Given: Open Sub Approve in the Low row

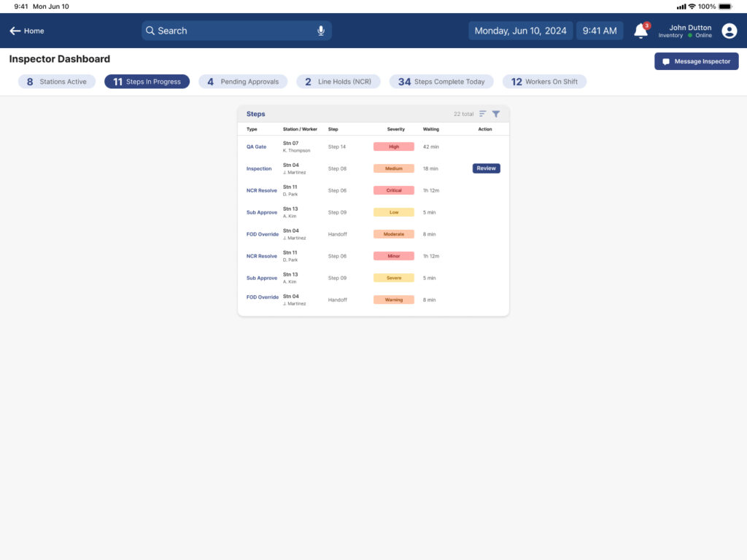Looking at the screenshot, I should (262, 213).
